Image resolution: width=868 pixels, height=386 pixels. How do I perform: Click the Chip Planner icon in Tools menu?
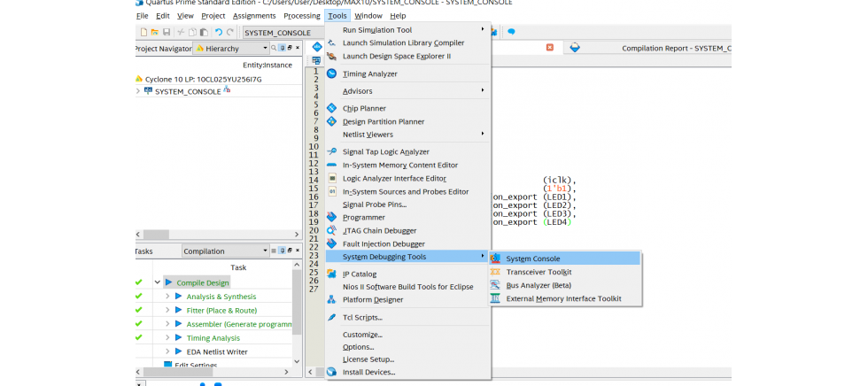332,108
